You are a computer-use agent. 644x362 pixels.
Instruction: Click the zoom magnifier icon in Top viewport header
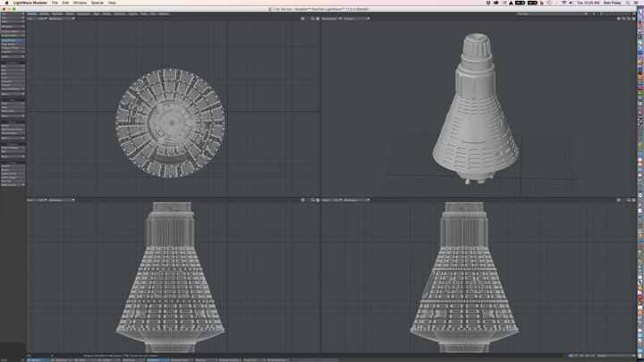312,19
